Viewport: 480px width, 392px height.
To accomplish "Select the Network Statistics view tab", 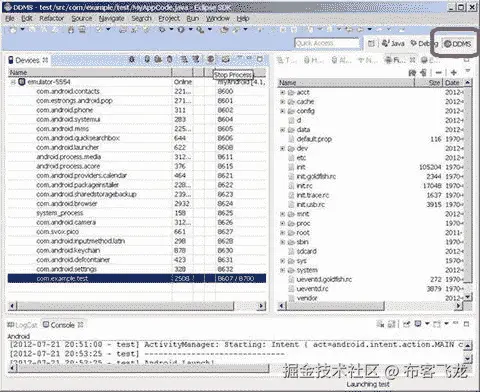I will pos(367,60).
